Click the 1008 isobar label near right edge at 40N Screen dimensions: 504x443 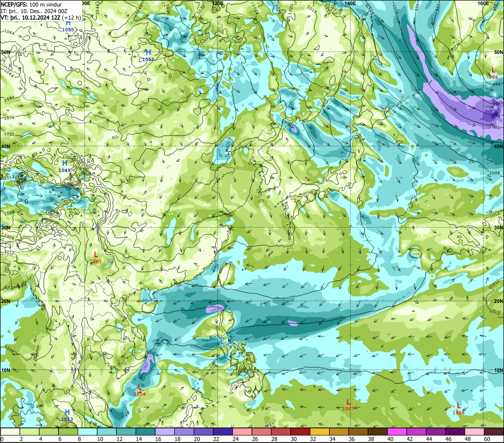[495, 173]
